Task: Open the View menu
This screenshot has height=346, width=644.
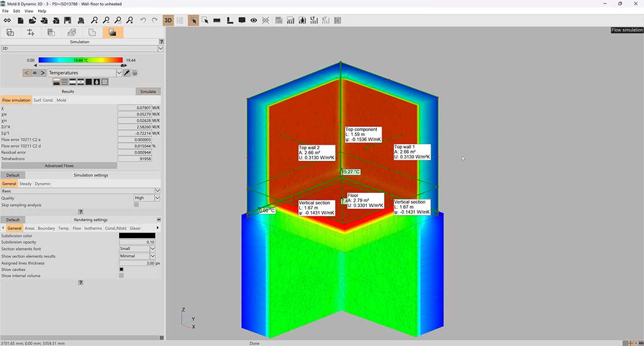Action: click(29, 11)
